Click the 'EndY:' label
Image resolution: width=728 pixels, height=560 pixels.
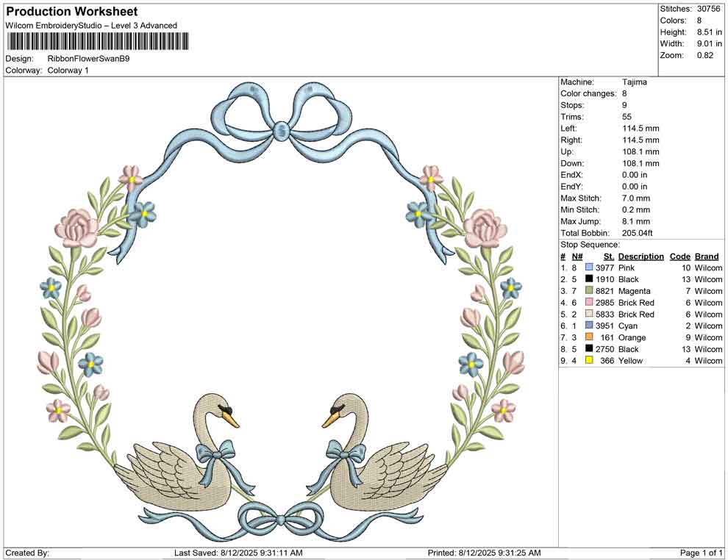tap(571, 187)
